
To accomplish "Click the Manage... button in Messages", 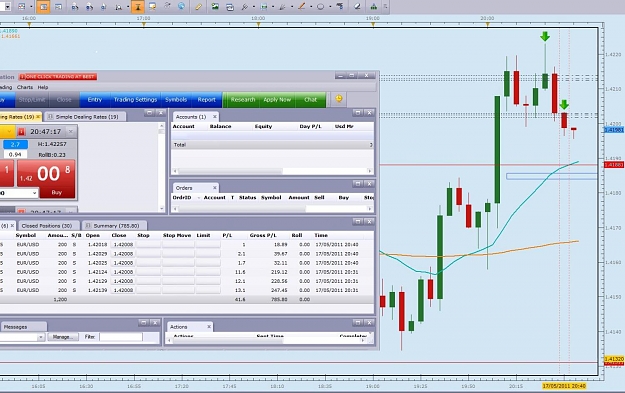I will pos(63,337).
